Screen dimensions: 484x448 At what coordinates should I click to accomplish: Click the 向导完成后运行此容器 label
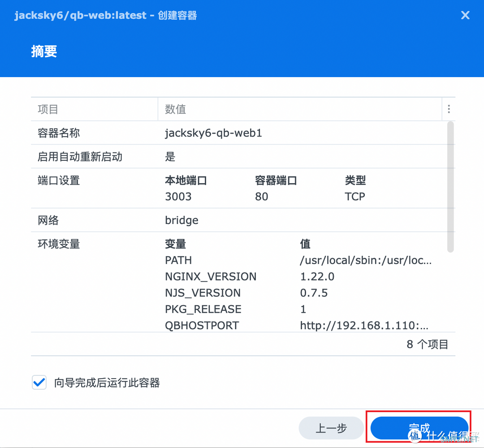pos(107,383)
